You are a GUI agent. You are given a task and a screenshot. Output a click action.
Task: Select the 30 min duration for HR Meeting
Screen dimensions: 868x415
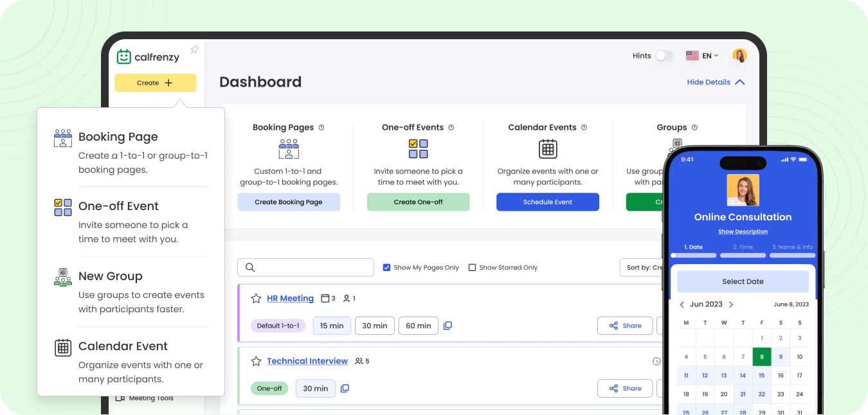[x=374, y=326]
